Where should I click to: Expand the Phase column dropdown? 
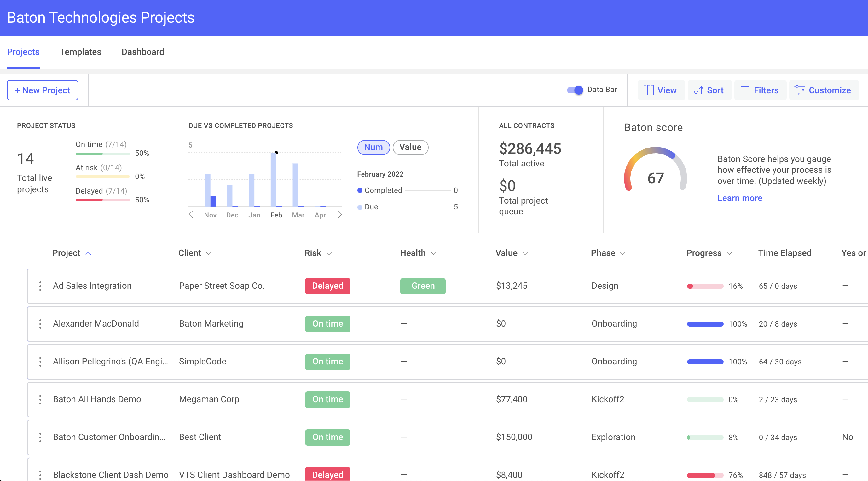point(623,253)
